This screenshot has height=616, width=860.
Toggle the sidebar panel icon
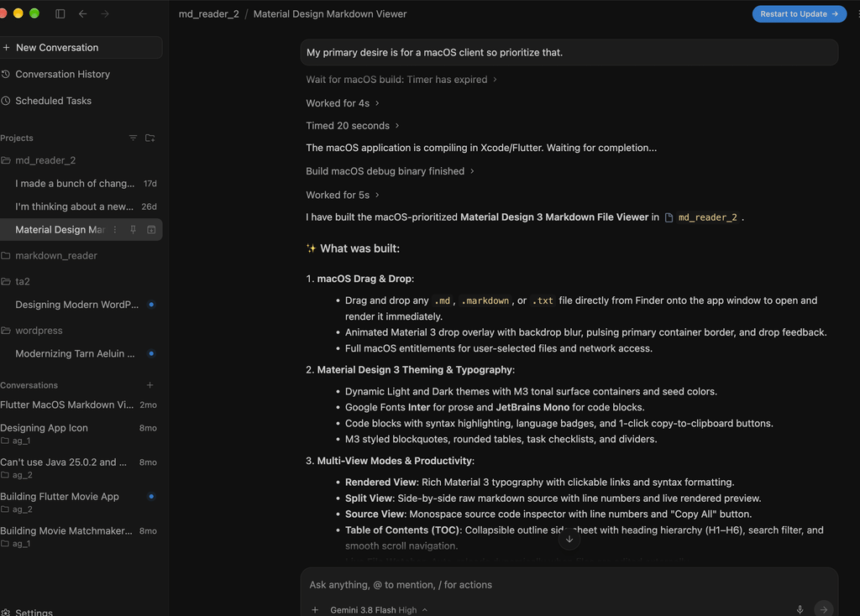point(60,13)
